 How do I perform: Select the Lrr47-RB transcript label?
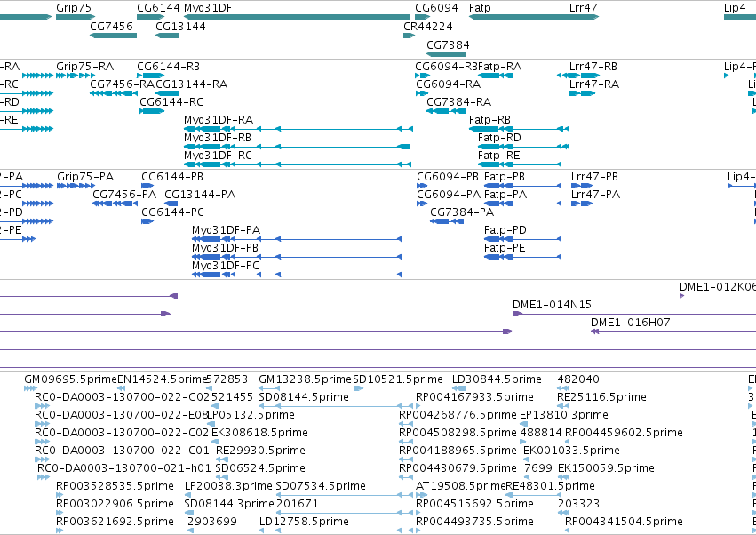tap(593, 67)
